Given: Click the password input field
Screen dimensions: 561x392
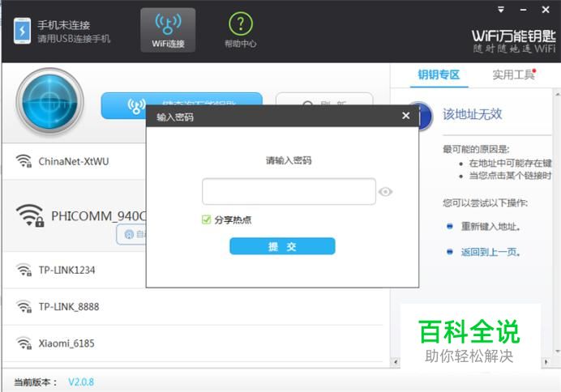Looking at the screenshot, I should (289, 191).
